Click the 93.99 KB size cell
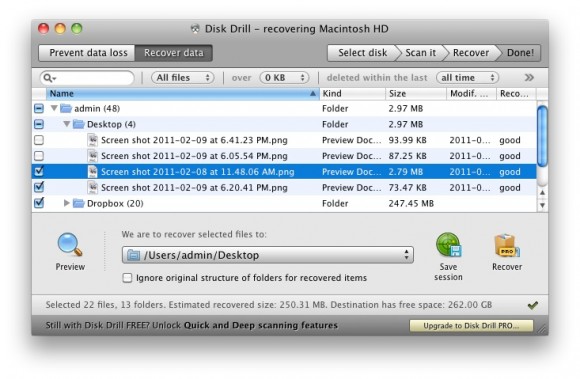The height and width of the screenshot is (379, 580). pyautogui.click(x=407, y=140)
